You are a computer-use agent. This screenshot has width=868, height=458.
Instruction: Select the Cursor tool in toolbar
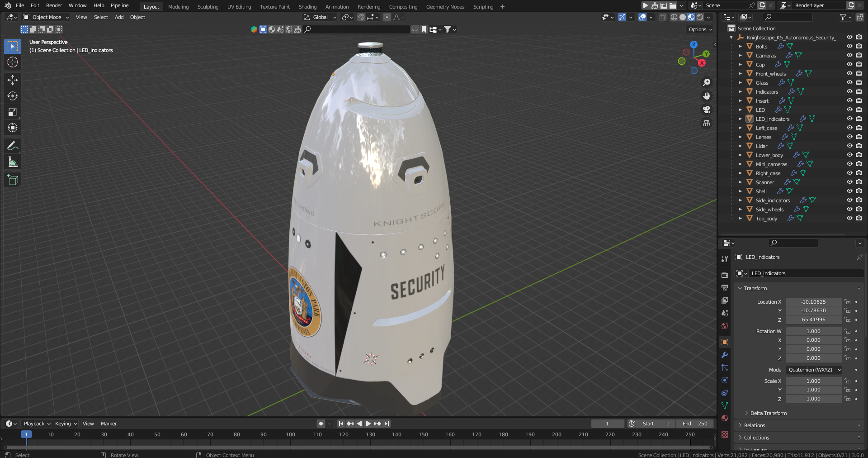pos(13,62)
